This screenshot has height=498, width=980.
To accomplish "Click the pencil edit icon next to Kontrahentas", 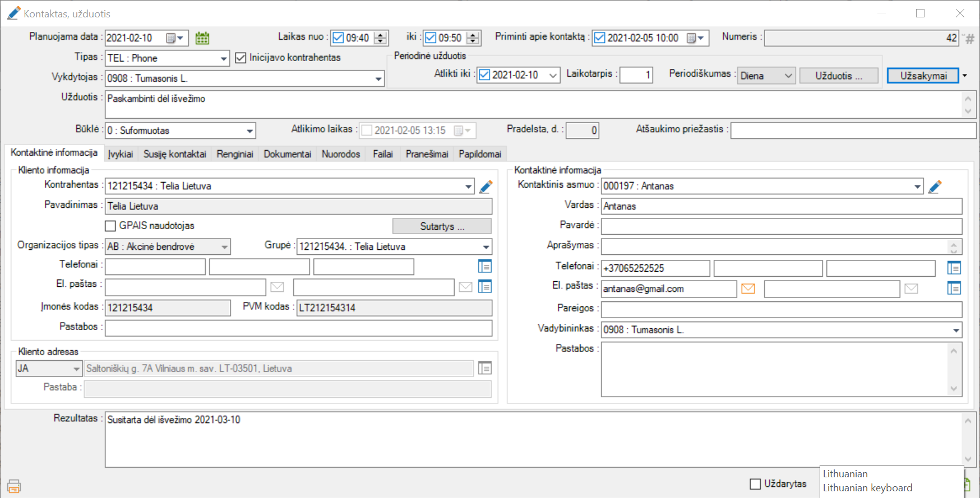I will click(x=486, y=187).
